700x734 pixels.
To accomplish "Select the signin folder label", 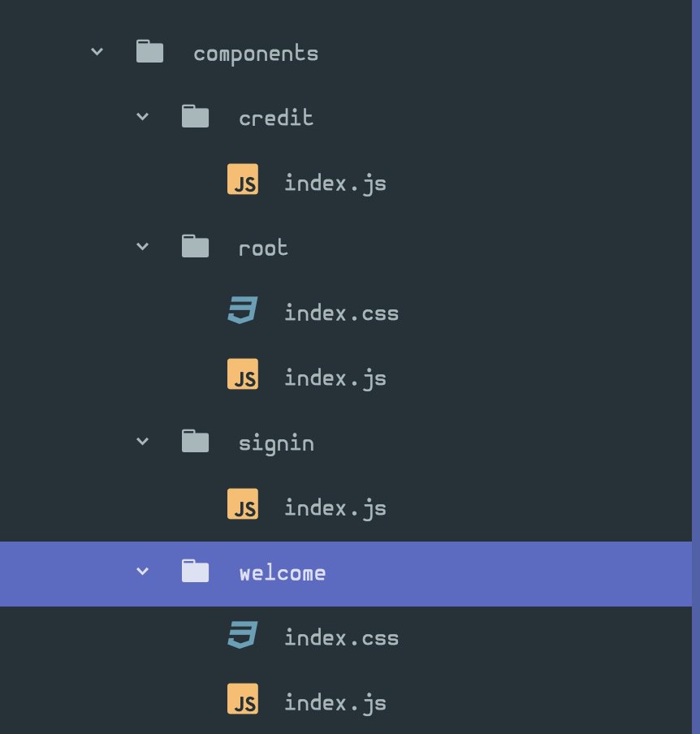I will [x=276, y=443].
